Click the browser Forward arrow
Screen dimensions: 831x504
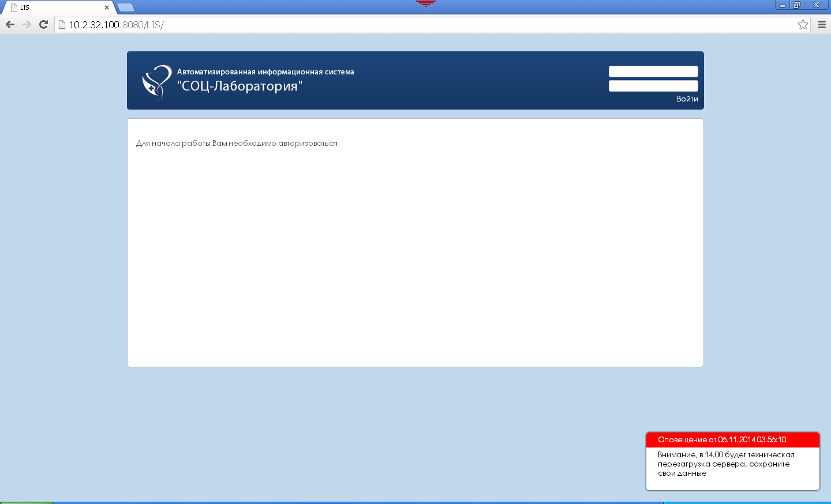tap(27, 24)
